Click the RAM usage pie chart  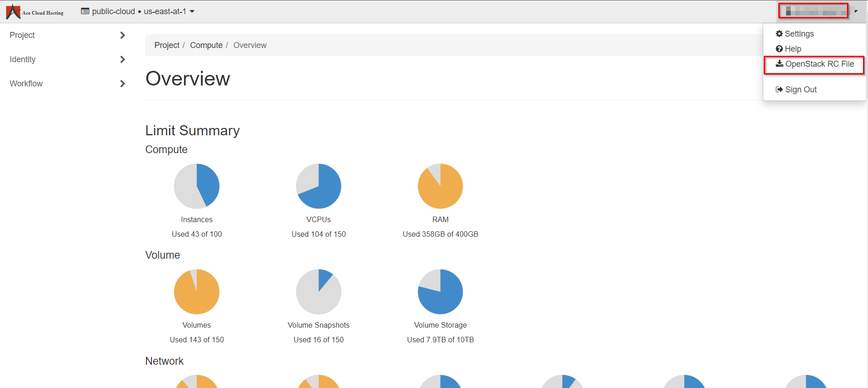coord(440,186)
